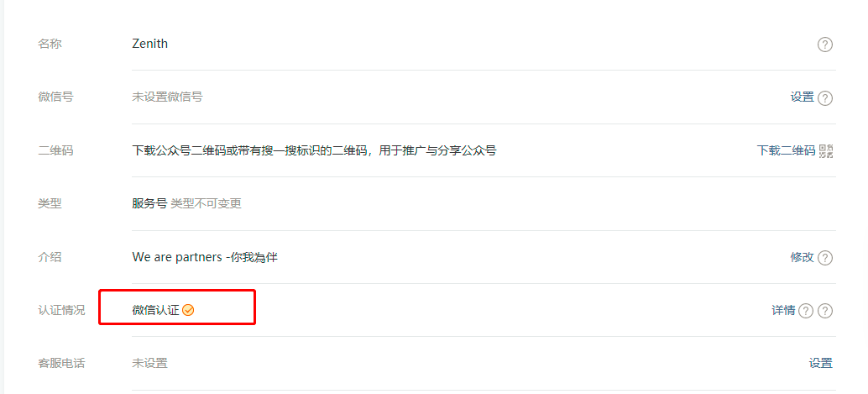868x394 pixels.
Task: Select the account name Zenith
Action: [150, 43]
